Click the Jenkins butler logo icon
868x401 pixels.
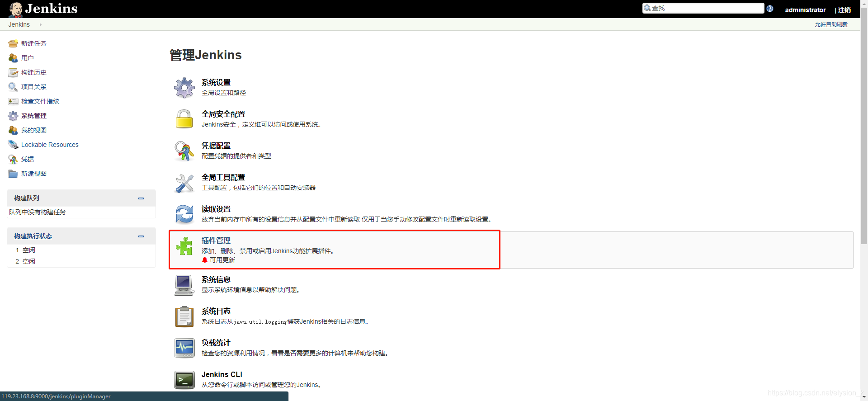[16, 9]
